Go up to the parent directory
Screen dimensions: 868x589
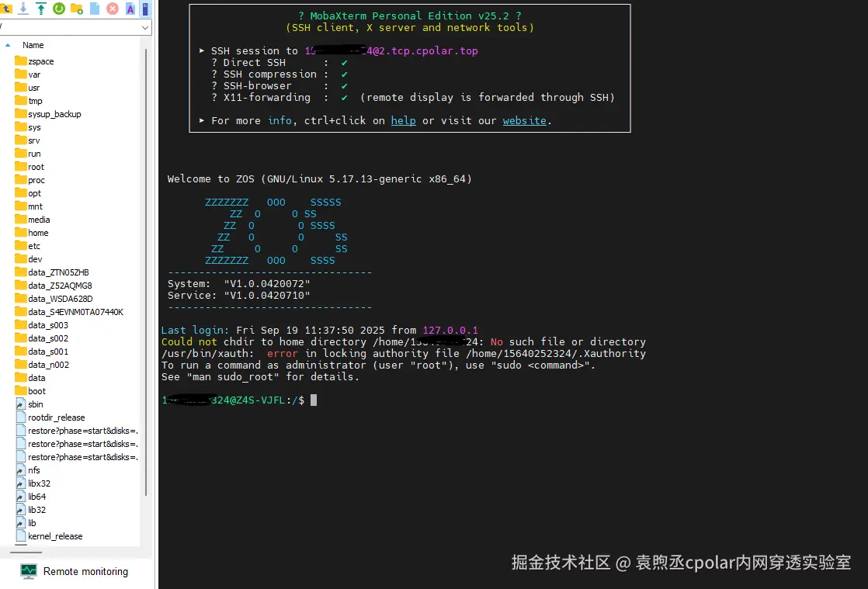(6, 9)
